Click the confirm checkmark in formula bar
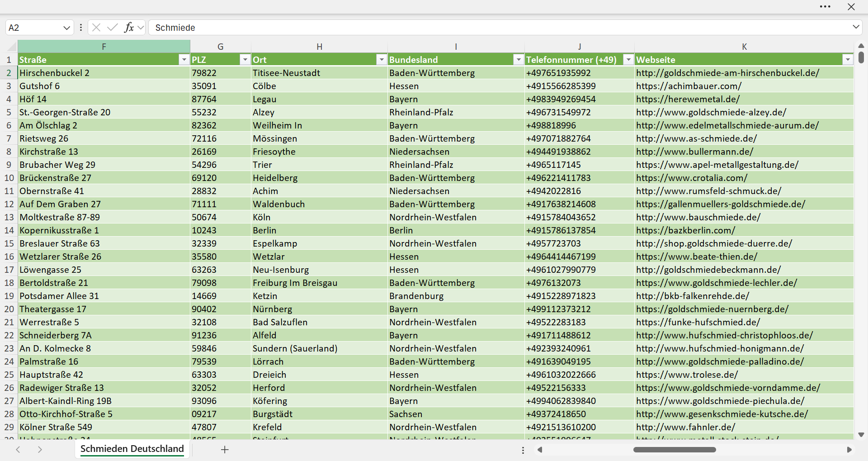The width and height of the screenshot is (868, 461). coord(112,28)
